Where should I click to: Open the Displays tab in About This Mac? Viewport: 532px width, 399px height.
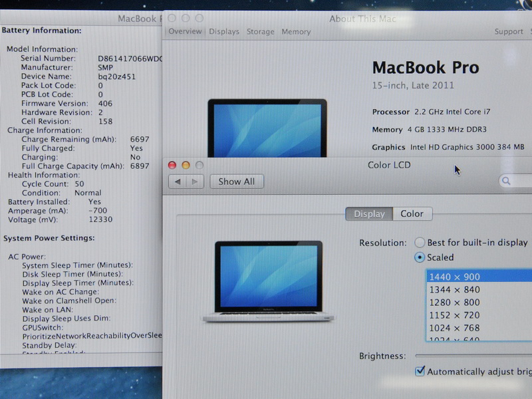[x=224, y=31]
